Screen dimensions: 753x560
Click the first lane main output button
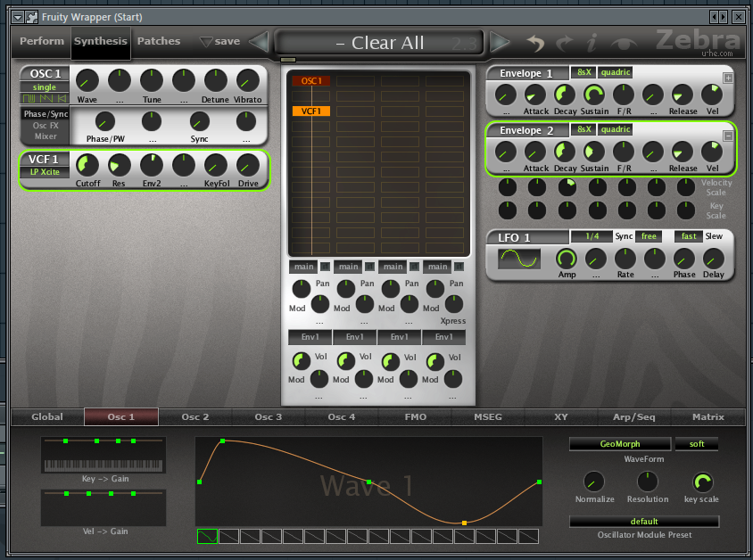click(303, 267)
